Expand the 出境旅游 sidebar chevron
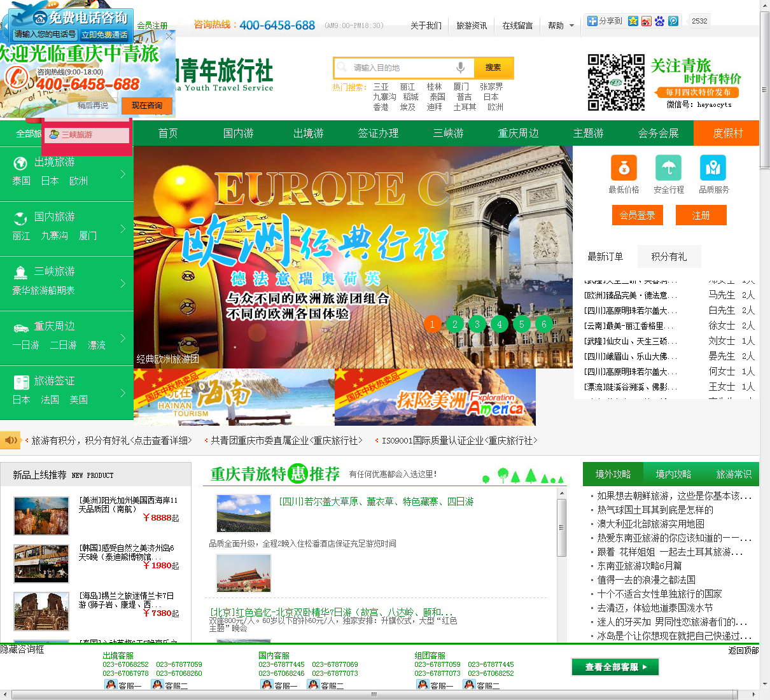Viewport: 770px width, 700px height. pyautogui.click(x=123, y=173)
